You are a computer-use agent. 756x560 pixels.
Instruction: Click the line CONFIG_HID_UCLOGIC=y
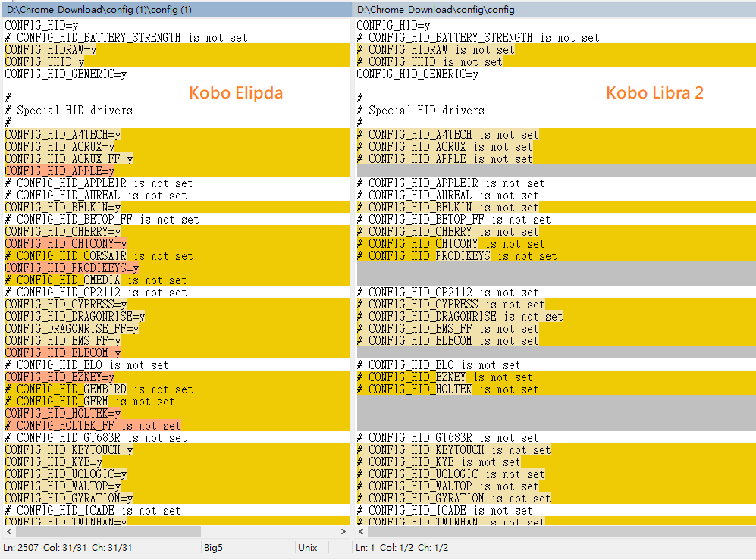(65, 474)
